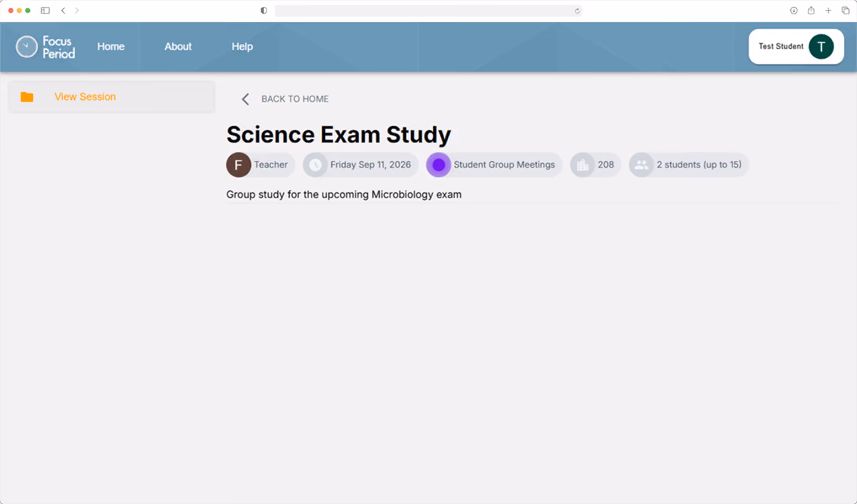Go back with the browser back arrow
Viewport: 857px width, 504px height.
click(x=63, y=11)
